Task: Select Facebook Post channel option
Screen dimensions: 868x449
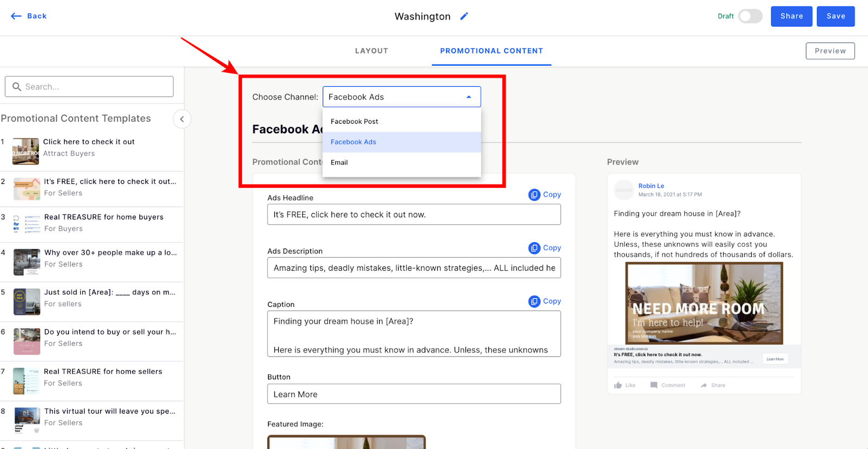Action: click(x=402, y=122)
